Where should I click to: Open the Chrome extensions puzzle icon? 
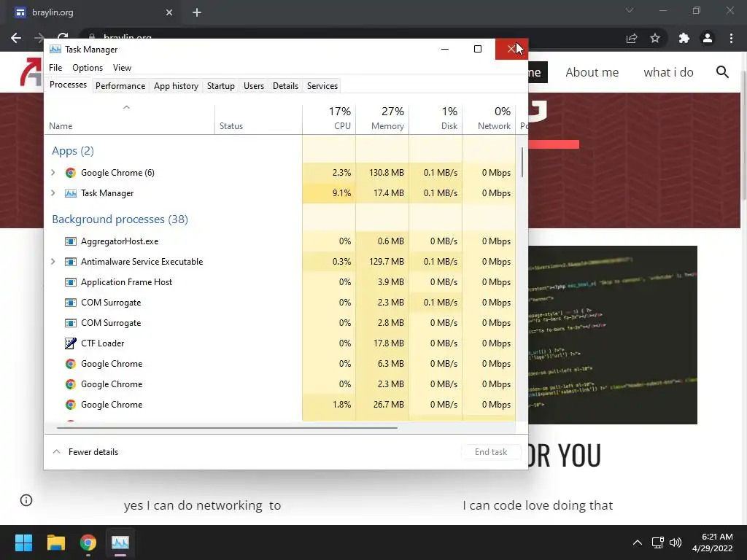(684, 38)
